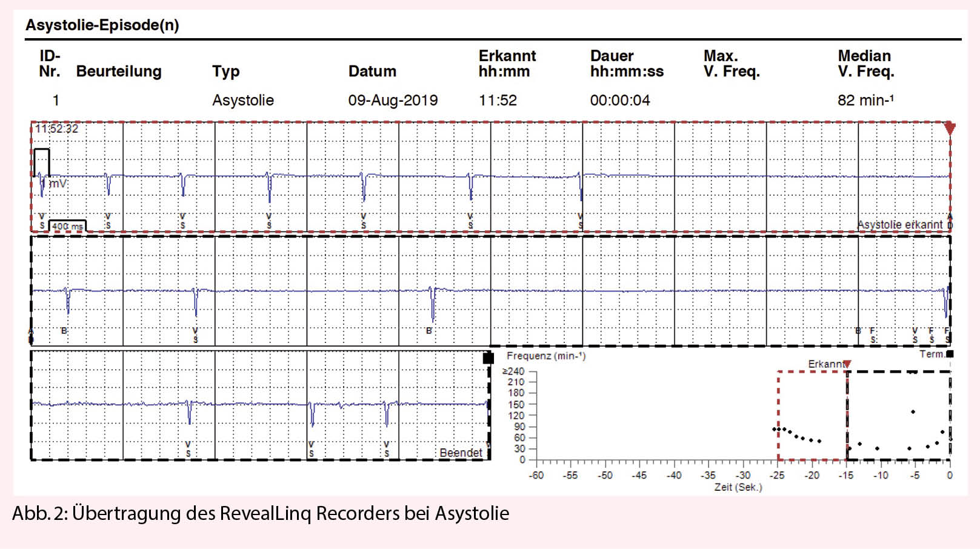Click the Beendet label in third strip
The image size is (980, 549).
pos(461,453)
